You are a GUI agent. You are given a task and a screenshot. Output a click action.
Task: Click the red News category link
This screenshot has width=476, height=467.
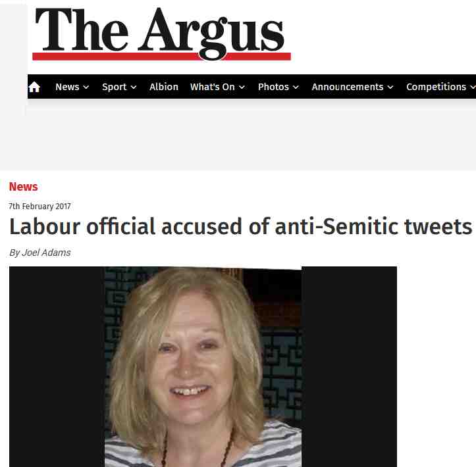click(24, 187)
